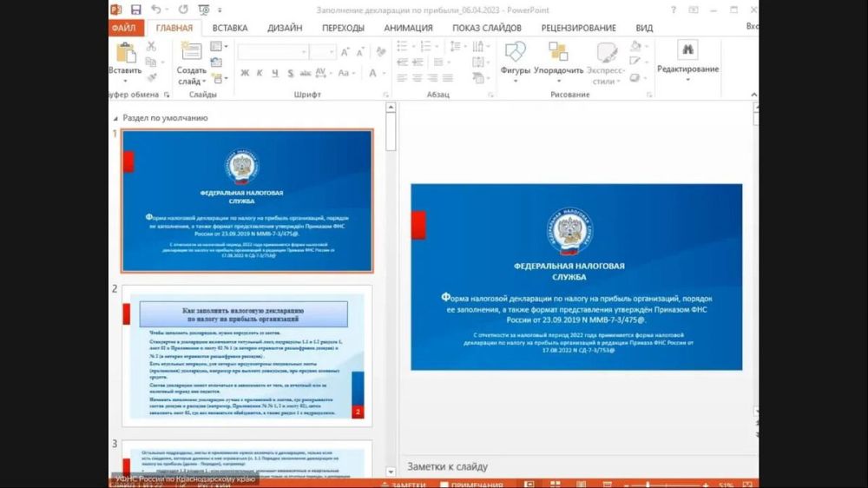Click the Copy icon
This screenshot has height=488, width=868.
(151, 62)
